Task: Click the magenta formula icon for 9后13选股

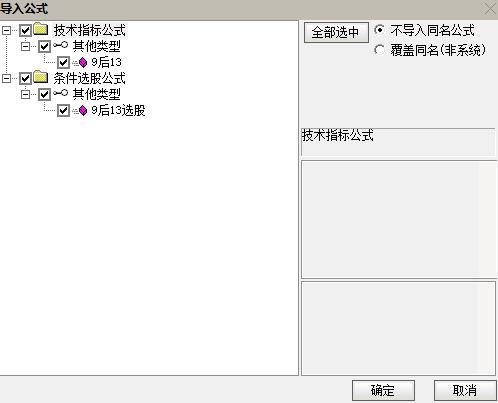Action: [83, 110]
